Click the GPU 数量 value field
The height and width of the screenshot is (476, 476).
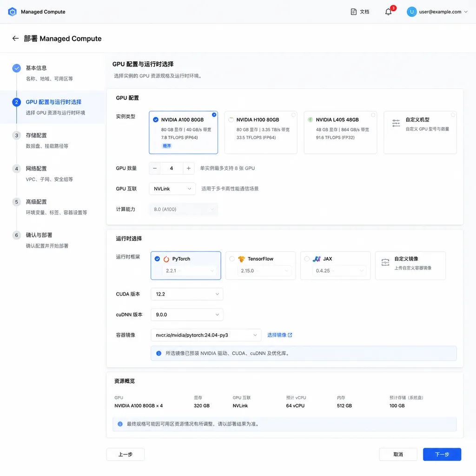pos(172,168)
